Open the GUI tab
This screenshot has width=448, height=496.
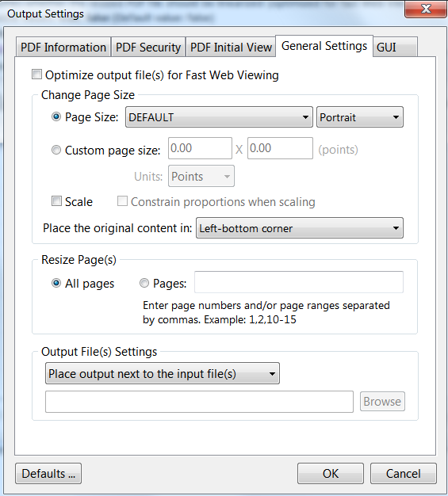click(x=395, y=47)
